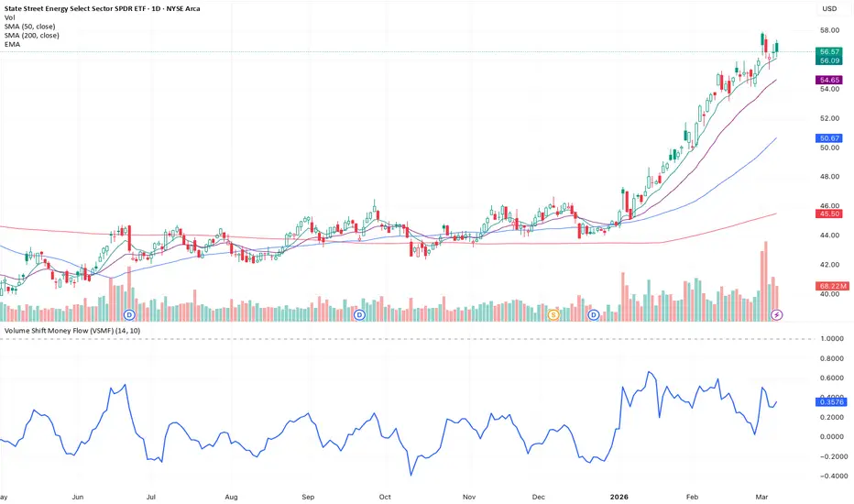Image resolution: width=854 pixels, height=504 pixels.
Task: Open the December dividend marker icon
Action: [x=593, y=314]
